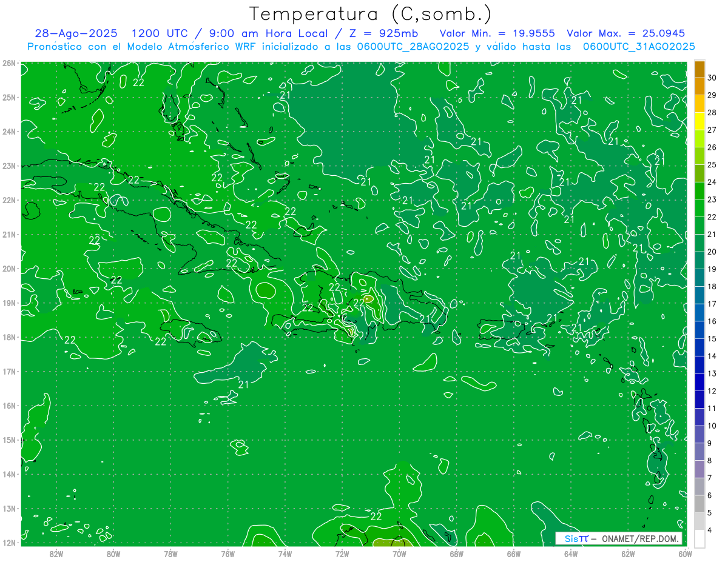
Task: Click the 12N latitude axis label
Action: (9, 543)
